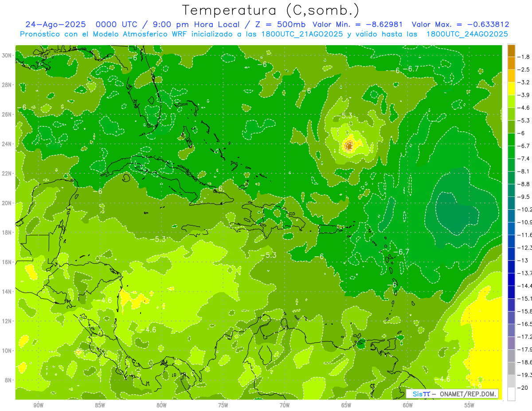Pick the white bottom swatch below -20
Viewport: 532px width, 411px height.
pos(511,394)
